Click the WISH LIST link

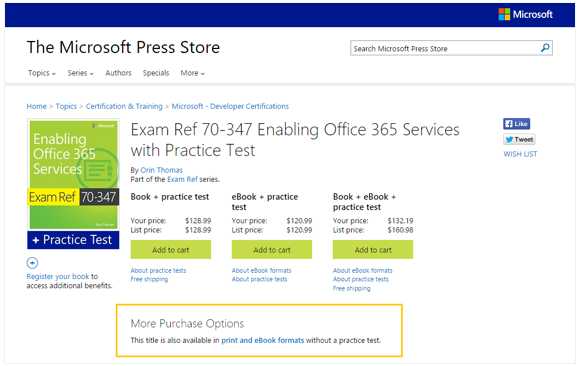520,154
